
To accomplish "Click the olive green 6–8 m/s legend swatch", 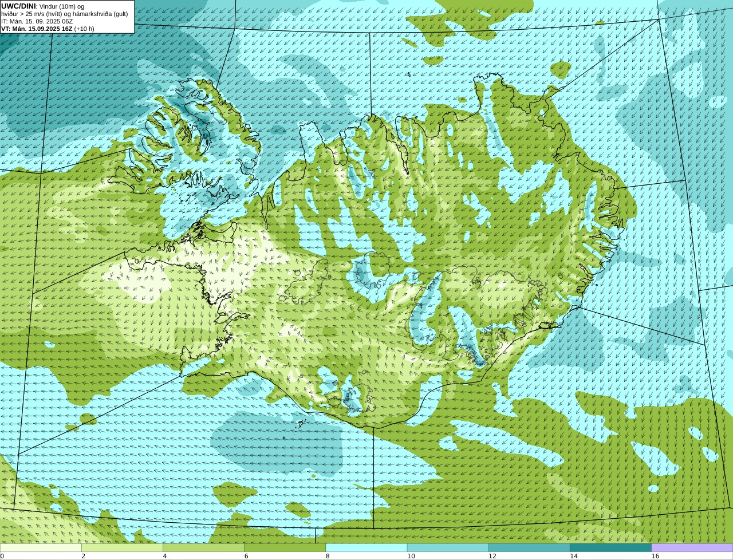I will (x=285, y=547).
